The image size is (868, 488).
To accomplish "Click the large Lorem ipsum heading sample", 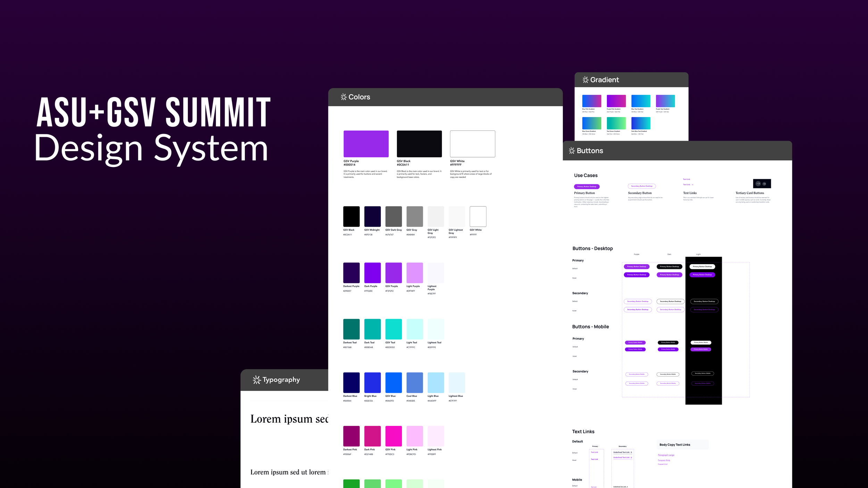I will click(x=289, y=419).
